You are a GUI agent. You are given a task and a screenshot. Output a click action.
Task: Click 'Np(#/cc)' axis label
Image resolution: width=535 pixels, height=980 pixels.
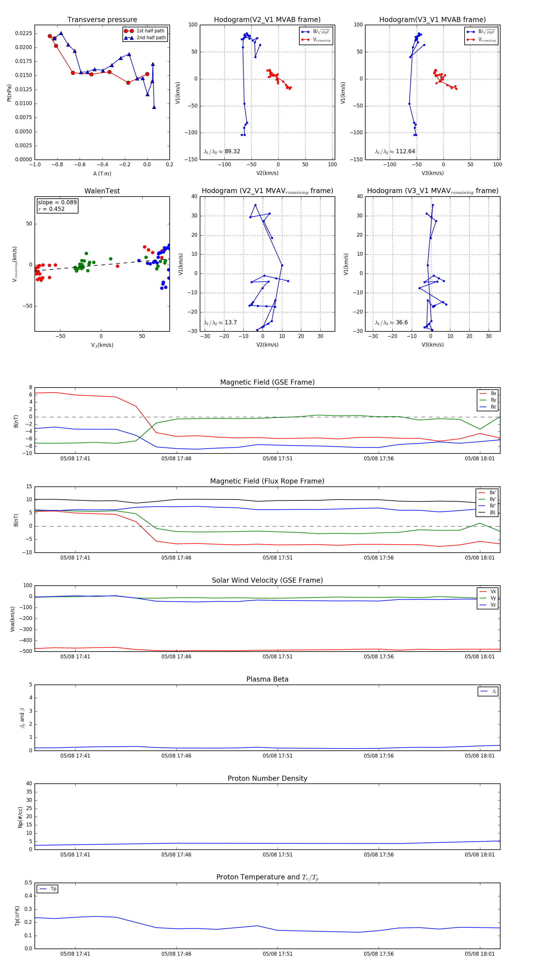coord(20,817)
